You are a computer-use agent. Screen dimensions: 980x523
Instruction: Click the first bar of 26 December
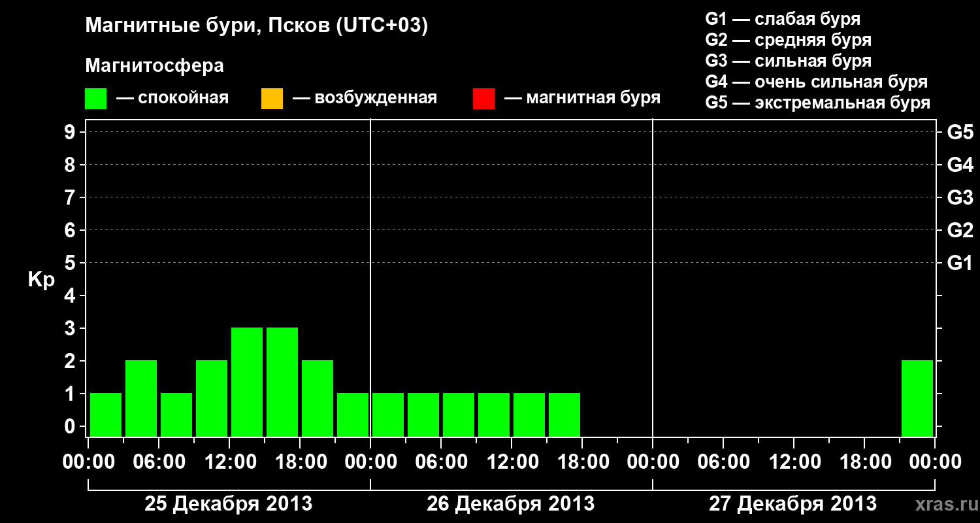click(x=388, y=415)
